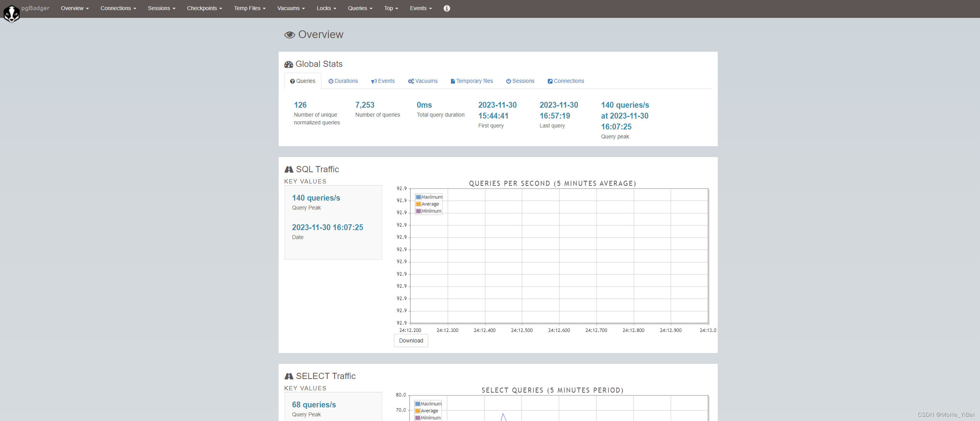Open the Events tab in Global Stats
This screenshot has width=980, height=421.
point(383,81)
